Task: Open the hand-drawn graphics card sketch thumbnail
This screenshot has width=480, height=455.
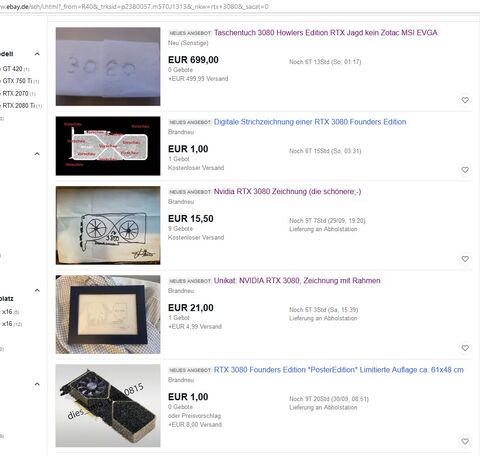Action: [x=108, y=225]
